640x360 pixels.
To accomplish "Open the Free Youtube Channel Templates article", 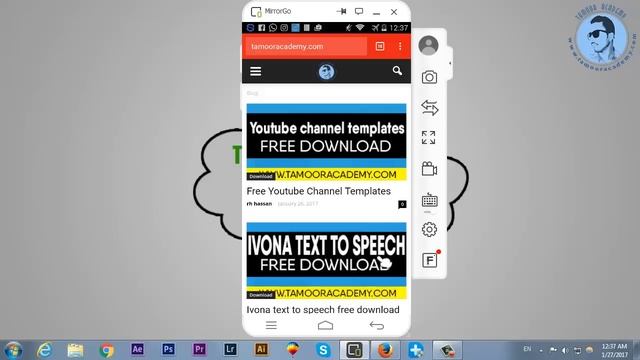I will pyautogui.click(x=318, y=191).
